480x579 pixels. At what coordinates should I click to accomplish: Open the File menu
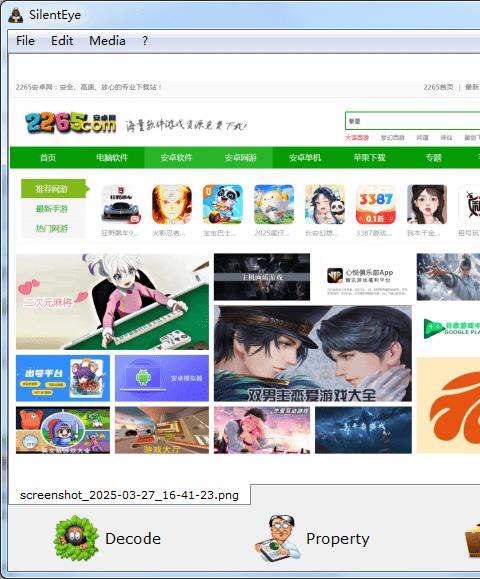[25, 41]
